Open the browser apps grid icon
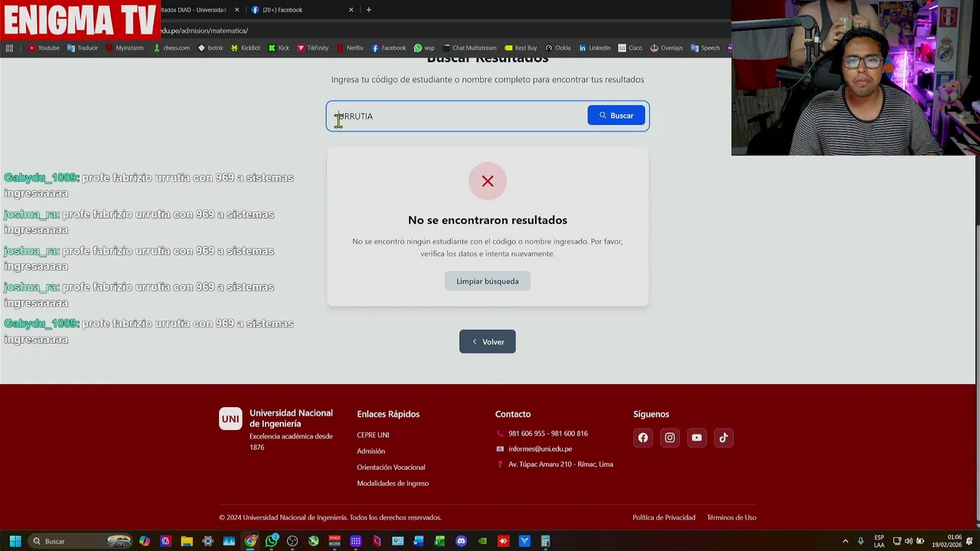 click(x=9, y=47)
